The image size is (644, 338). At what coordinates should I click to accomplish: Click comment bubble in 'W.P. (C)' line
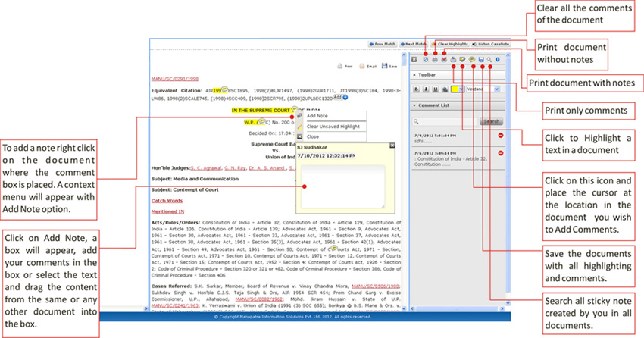[x=261, y=121]
